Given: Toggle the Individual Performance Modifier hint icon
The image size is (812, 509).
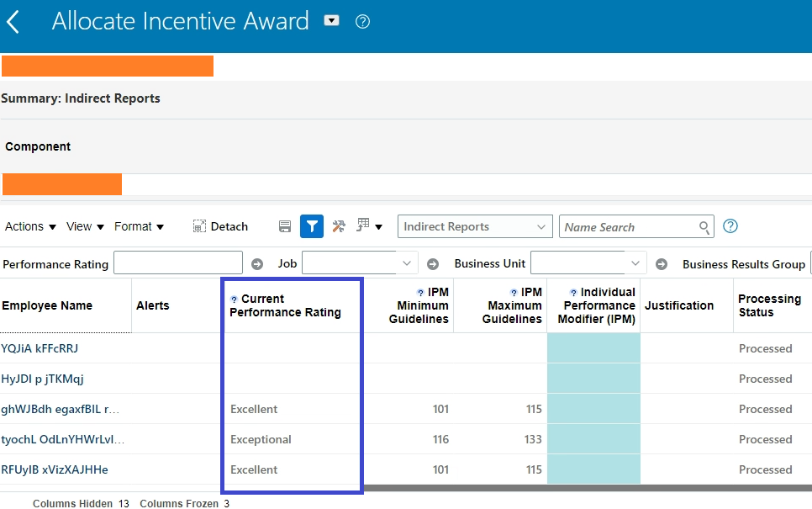Looking at the screenshot, I should [x=572, y=292].
